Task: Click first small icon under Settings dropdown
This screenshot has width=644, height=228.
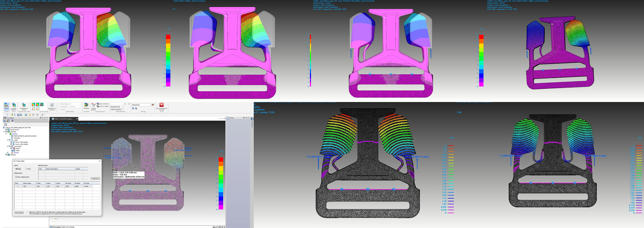Action: click(x=133, y=108)
